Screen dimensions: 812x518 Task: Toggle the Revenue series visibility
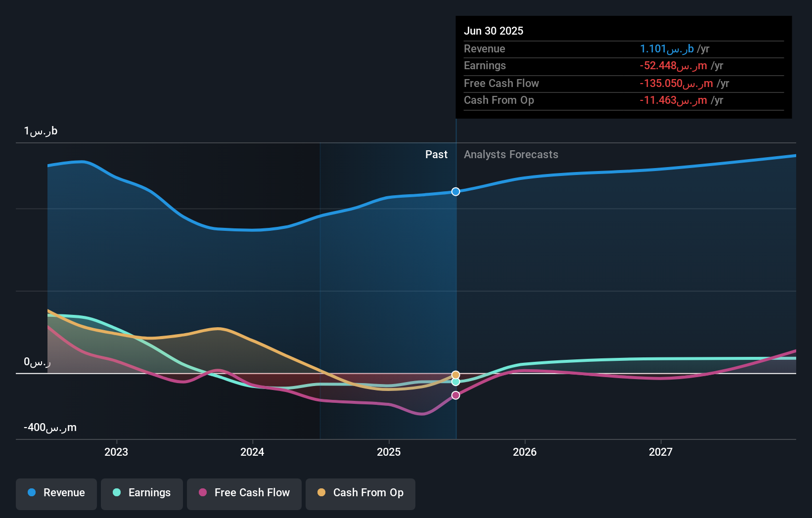coord(56,493)
